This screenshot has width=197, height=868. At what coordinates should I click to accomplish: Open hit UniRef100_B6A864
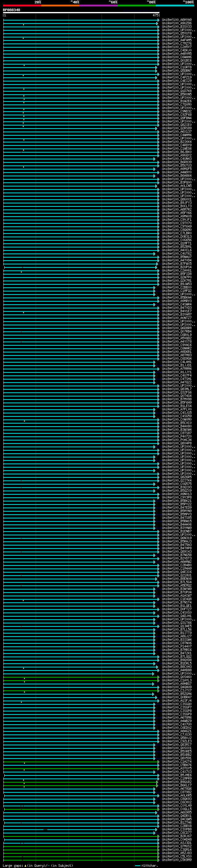point(177,176)
